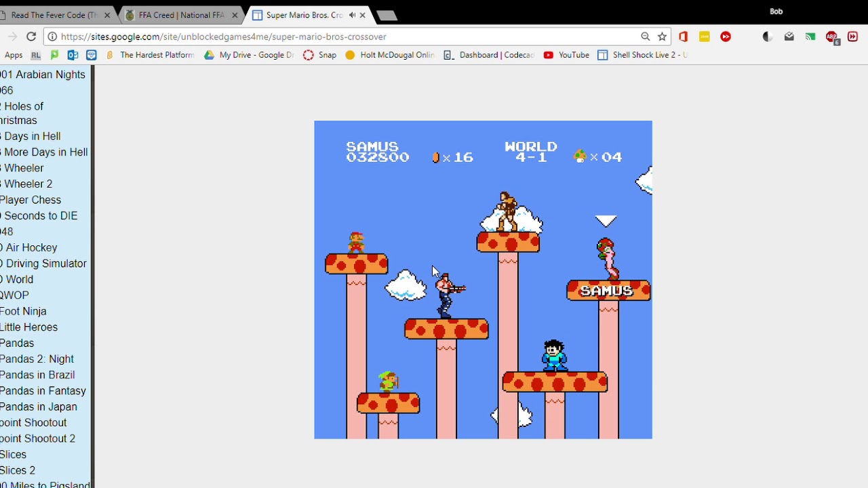Open the YouTube bookmark
Viewport: 868px width, 488px height.
point(566,55)
